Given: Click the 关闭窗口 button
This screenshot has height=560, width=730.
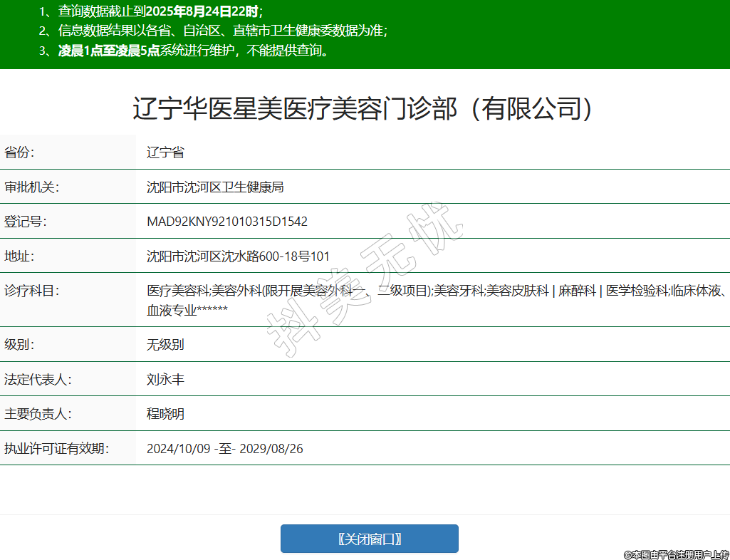Looking at the screenshot, I should [x=369, y=539].
